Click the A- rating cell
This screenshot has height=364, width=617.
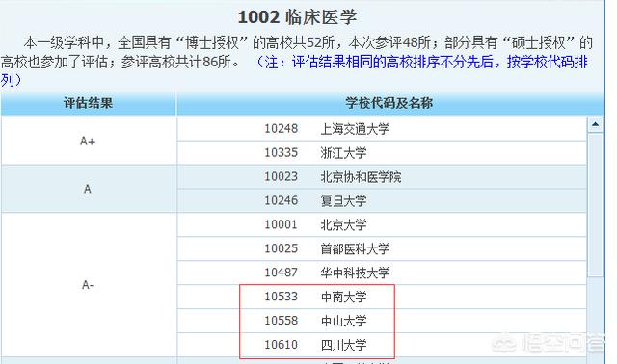point(88,285)
